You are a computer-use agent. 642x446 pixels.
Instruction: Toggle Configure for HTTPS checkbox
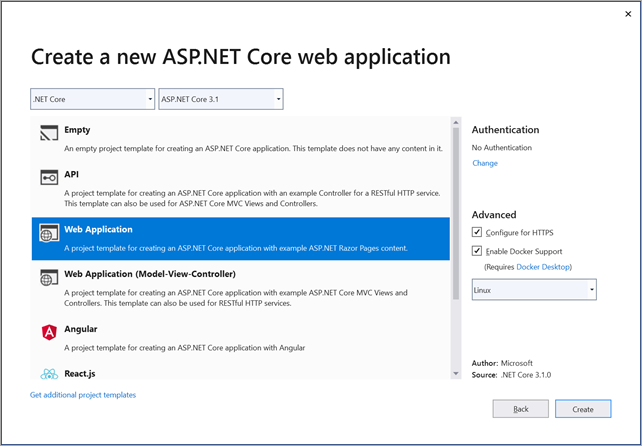477,232
